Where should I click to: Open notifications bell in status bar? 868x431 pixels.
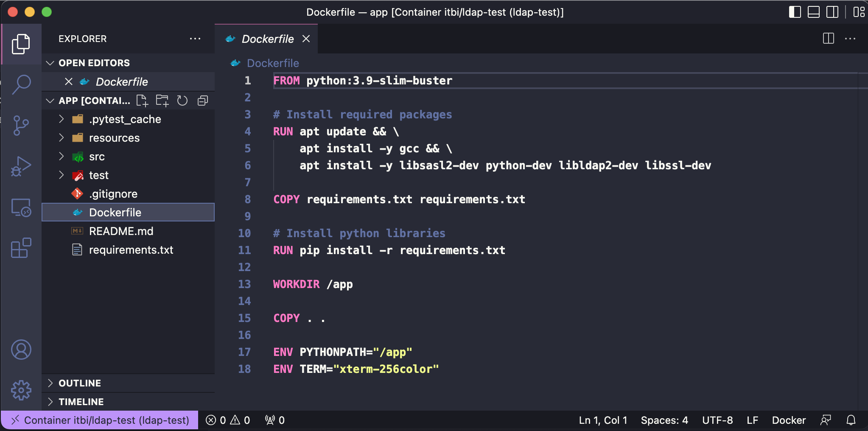click(x=851, y=420)
